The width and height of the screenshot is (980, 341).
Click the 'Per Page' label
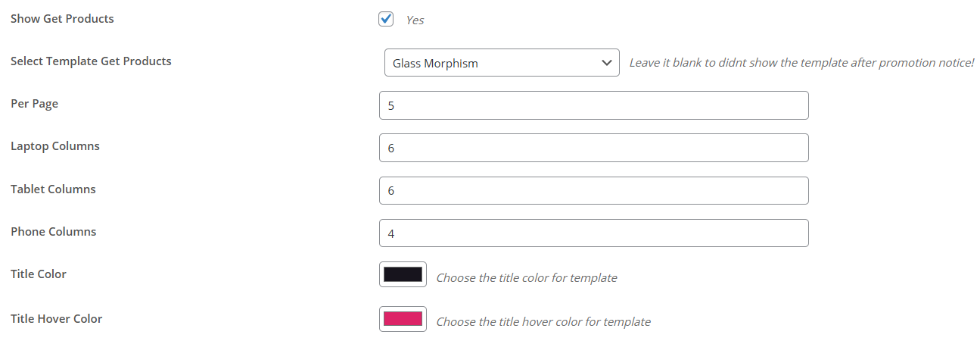(34, 104)
